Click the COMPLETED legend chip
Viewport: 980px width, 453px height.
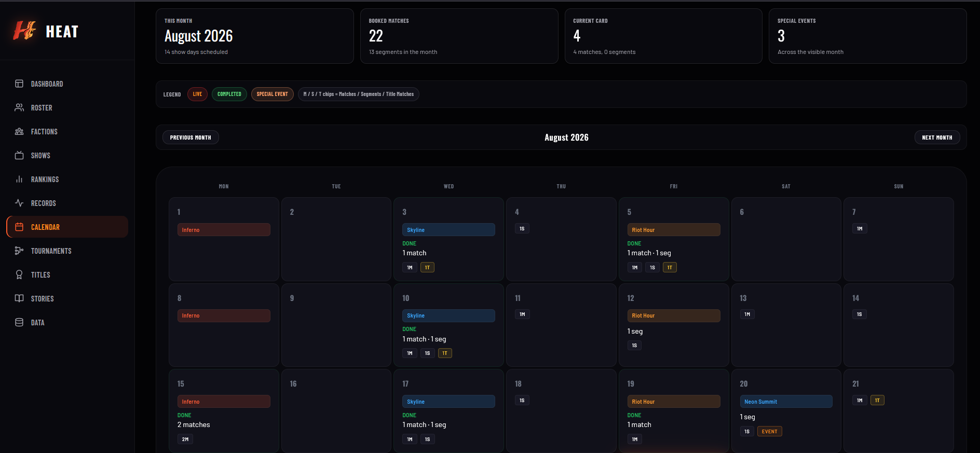(229, 94)
